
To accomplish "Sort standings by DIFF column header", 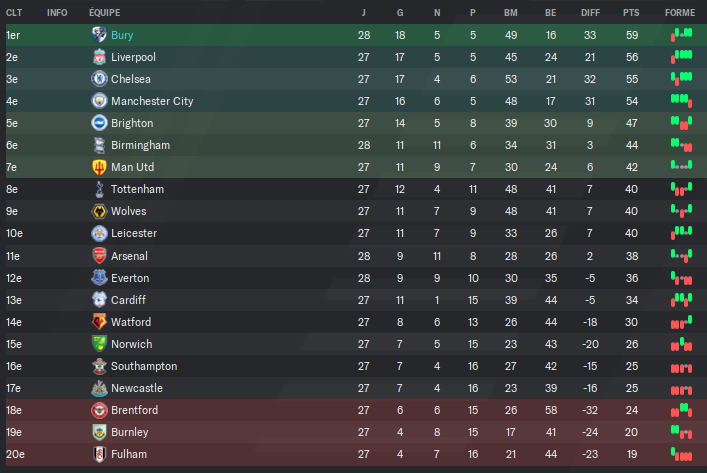I will click(590, 13).
